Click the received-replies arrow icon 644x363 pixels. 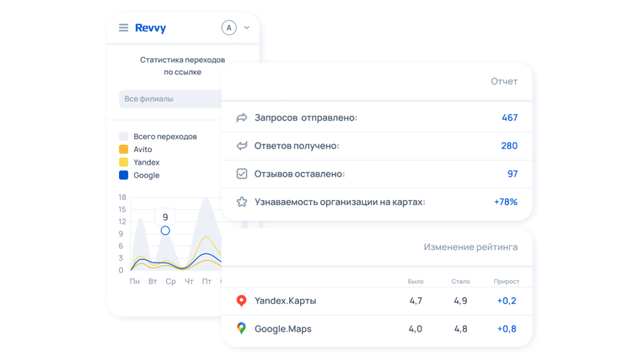(242, 146)
